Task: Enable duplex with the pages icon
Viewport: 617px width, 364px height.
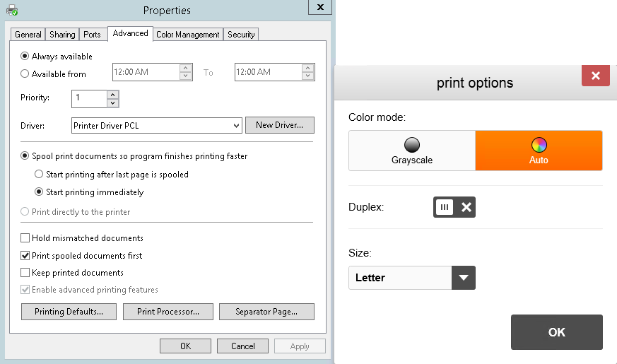Action: click(444, 207)
